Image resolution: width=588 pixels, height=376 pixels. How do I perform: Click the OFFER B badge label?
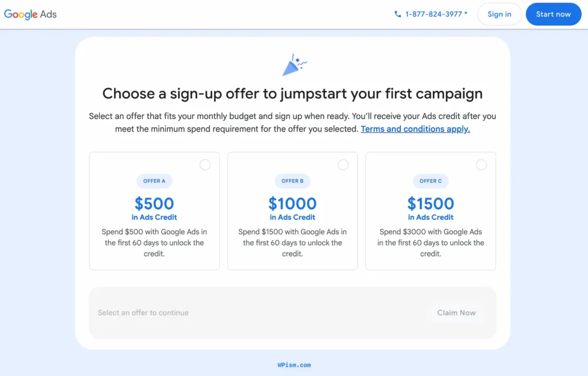pos(292,181)
